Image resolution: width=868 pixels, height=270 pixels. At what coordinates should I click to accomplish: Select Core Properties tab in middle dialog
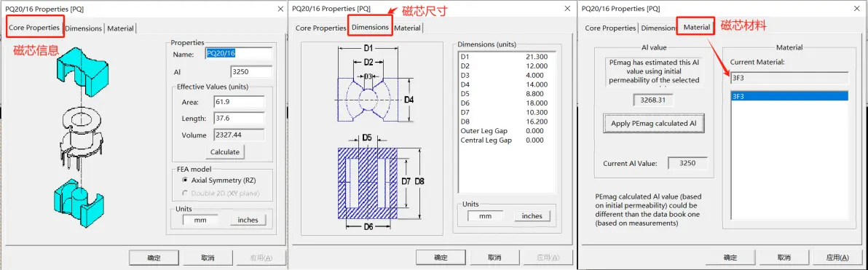pos(320,28)
